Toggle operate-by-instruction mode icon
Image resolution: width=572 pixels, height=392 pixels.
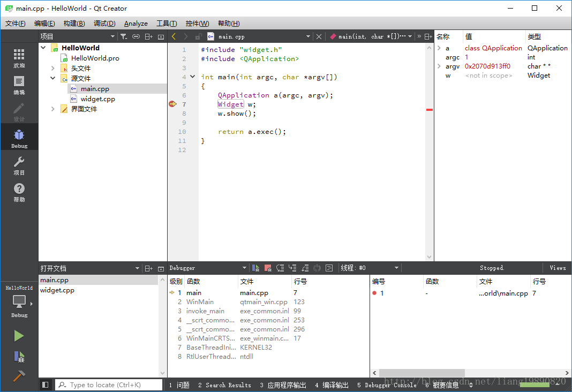(329, 268)
